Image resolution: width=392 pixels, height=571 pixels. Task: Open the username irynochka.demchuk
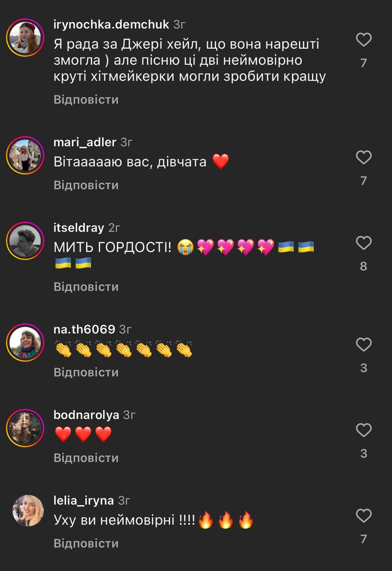(111, 25)
